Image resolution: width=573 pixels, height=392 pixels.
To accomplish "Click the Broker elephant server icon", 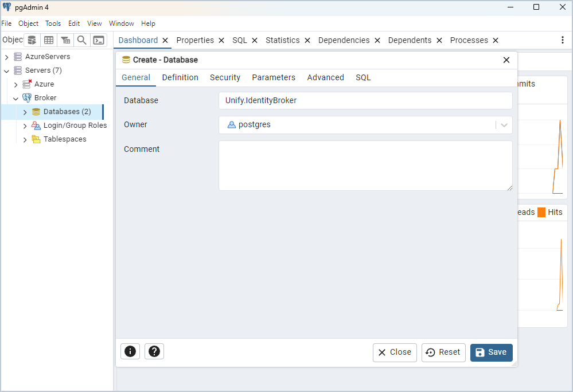I will click(x=27, y=98).
